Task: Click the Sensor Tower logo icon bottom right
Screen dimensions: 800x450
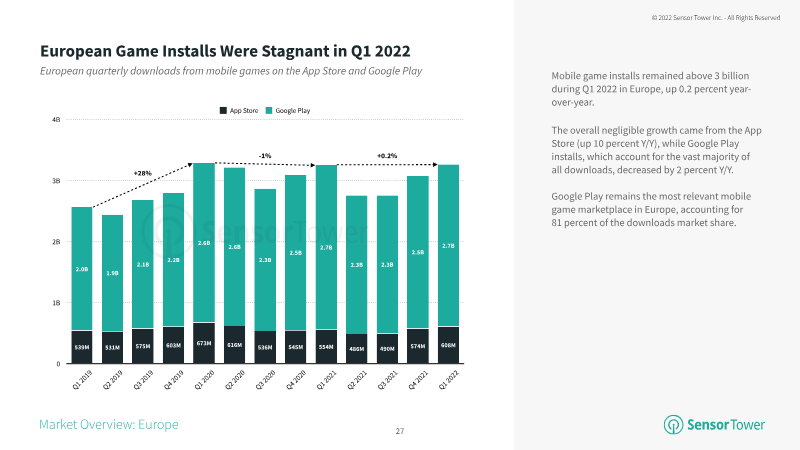Action: tap(672, 425)
